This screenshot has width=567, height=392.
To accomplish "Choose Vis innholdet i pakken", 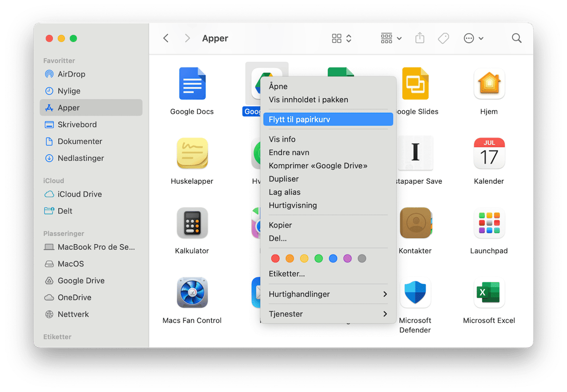I will pyautogui.click(x=328, y=100).
